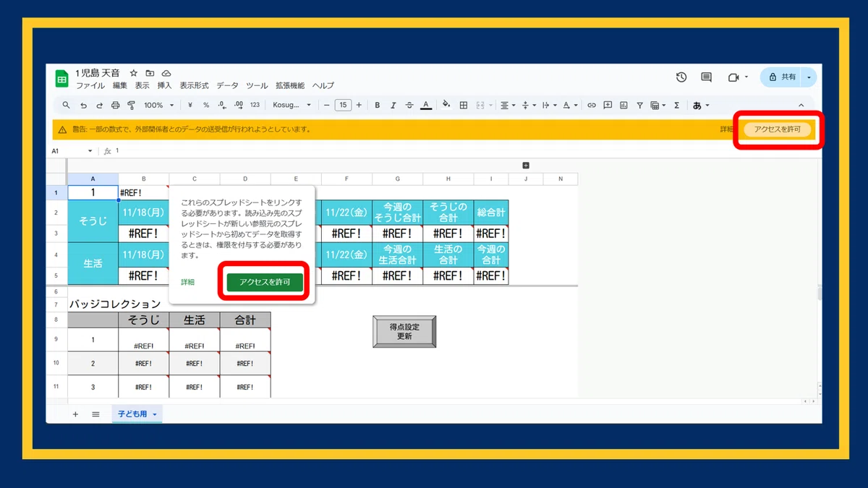
Task: Toggle italic formatting
Action: (x=393, y=106)
